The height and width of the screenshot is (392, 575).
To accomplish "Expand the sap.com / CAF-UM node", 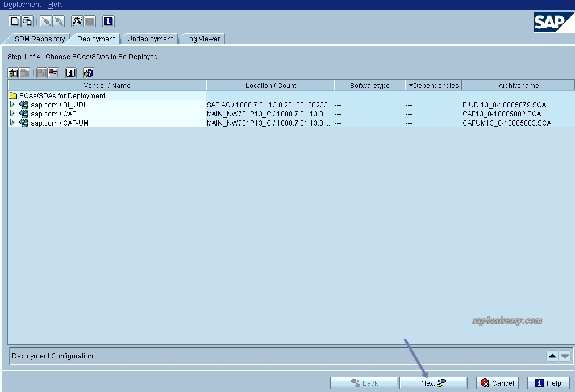I will coord(11,123).
